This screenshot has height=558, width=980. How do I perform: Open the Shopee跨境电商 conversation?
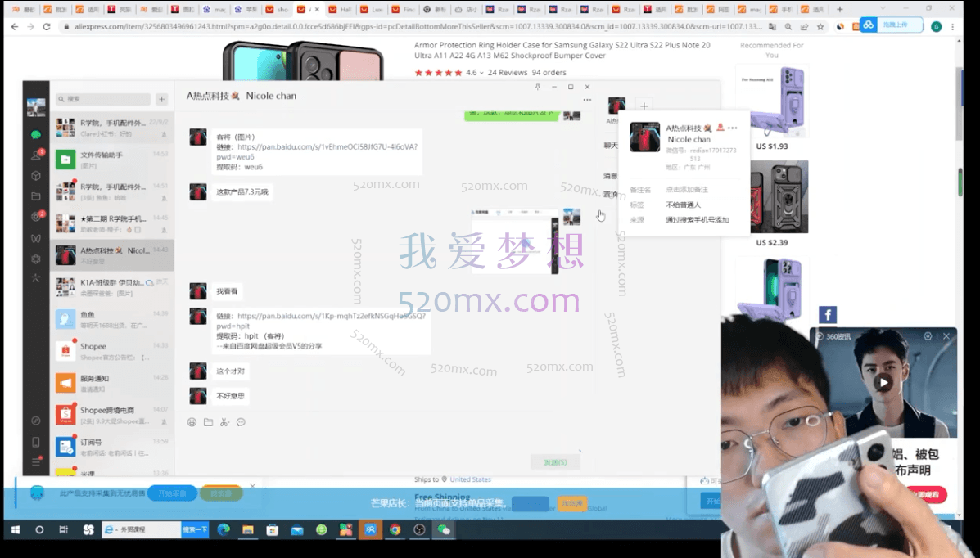[x=112, y=415]
